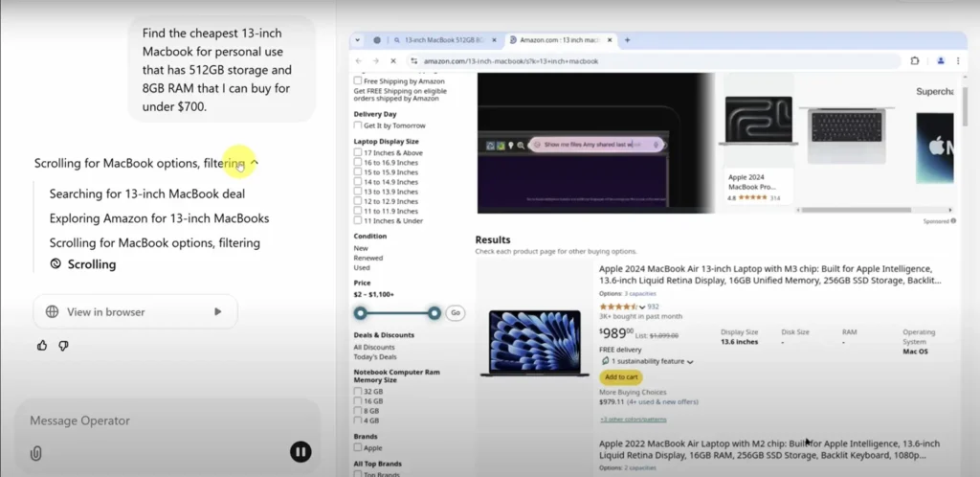Open the Apple 2024 MacBook Air M3 title
Screen dimensions: 980x477
[x=770, y=275]
